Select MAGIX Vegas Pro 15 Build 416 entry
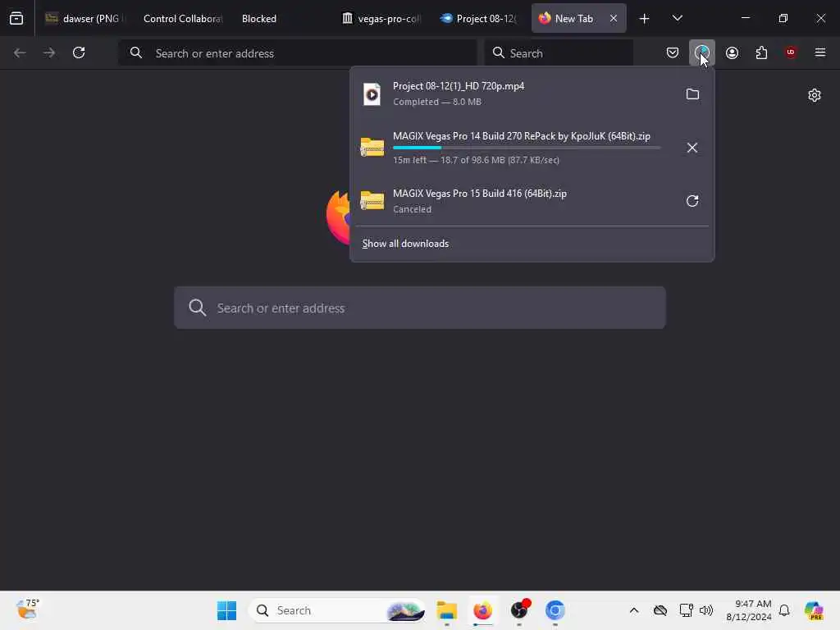This screenshot has width=840, height=630. click(514, 201)
